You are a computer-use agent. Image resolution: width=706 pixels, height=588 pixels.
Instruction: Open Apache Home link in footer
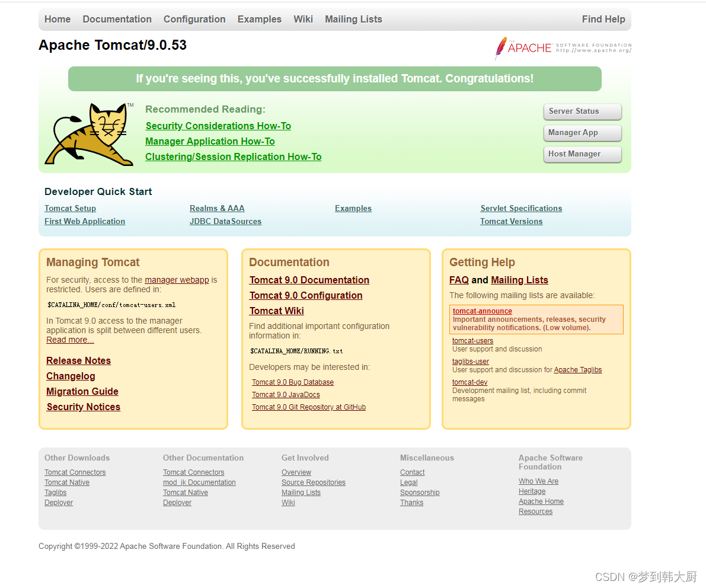pyautogui.click(x=541, y=501)
